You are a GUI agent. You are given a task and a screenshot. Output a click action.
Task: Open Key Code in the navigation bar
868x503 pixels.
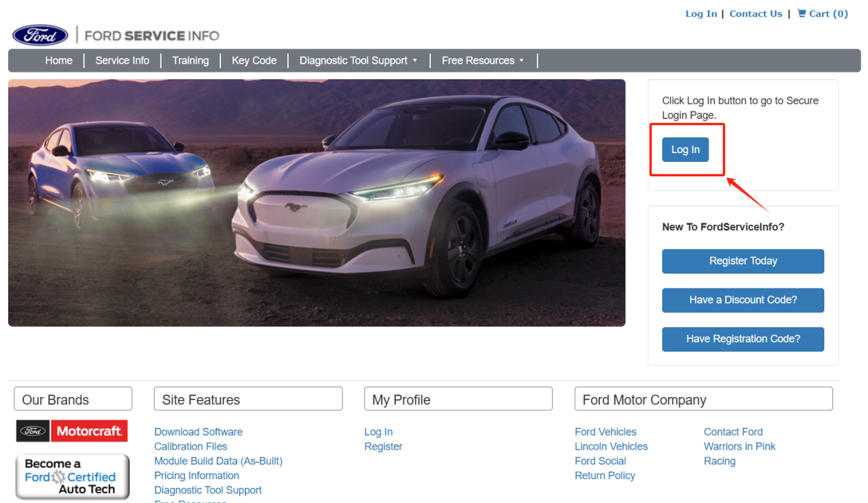click(254, 61)
